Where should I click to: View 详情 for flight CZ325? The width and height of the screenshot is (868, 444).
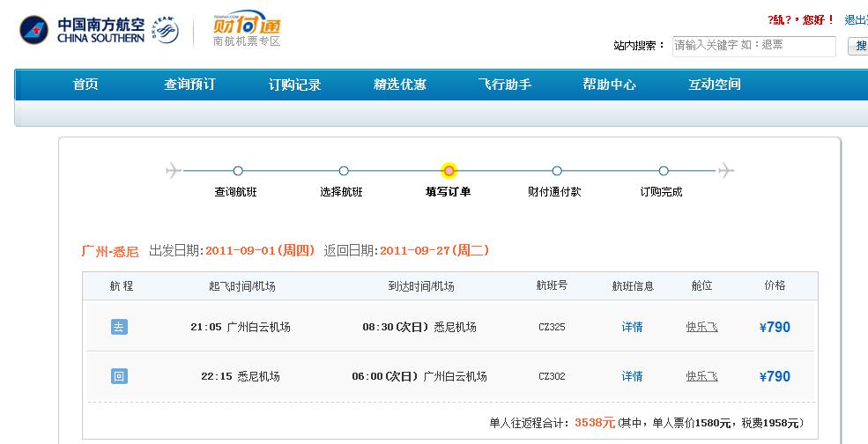(x=632, y=327)
